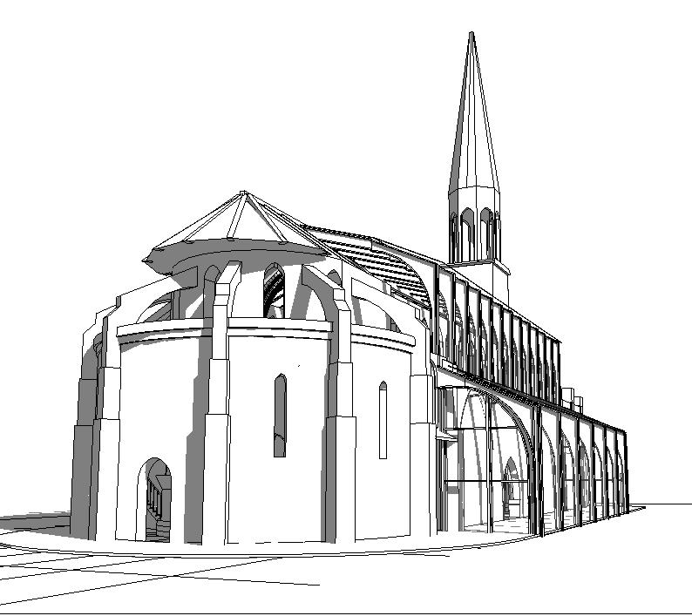Click the conical roof peak above the apse

243,193
